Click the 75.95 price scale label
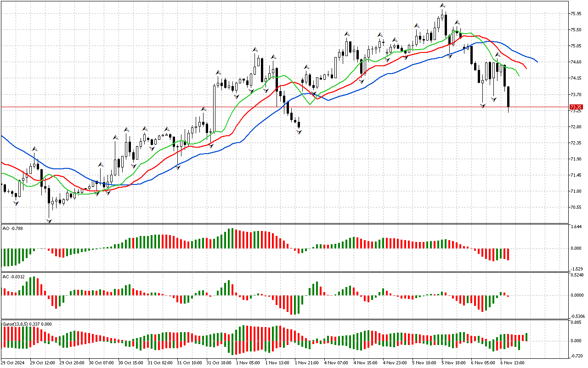 point(577,14)
